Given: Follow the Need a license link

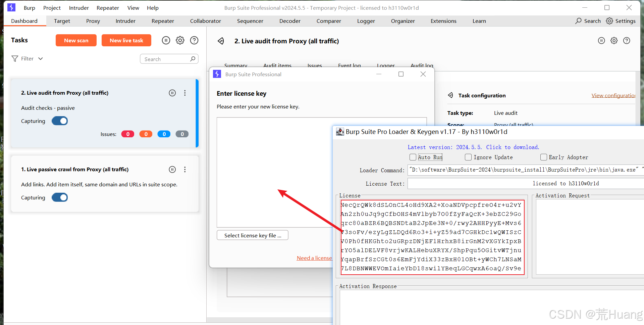Looking at the screenshot, I should tap(314, 258).
